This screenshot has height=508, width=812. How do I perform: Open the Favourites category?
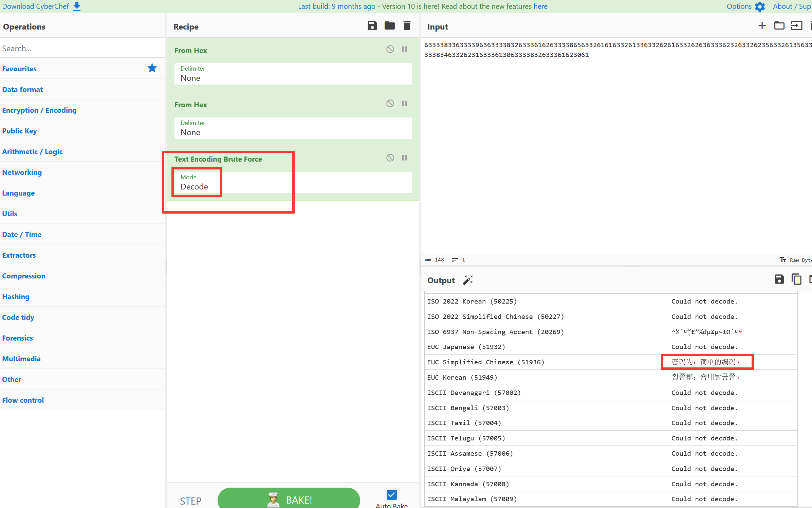click(x=19, y=69)
